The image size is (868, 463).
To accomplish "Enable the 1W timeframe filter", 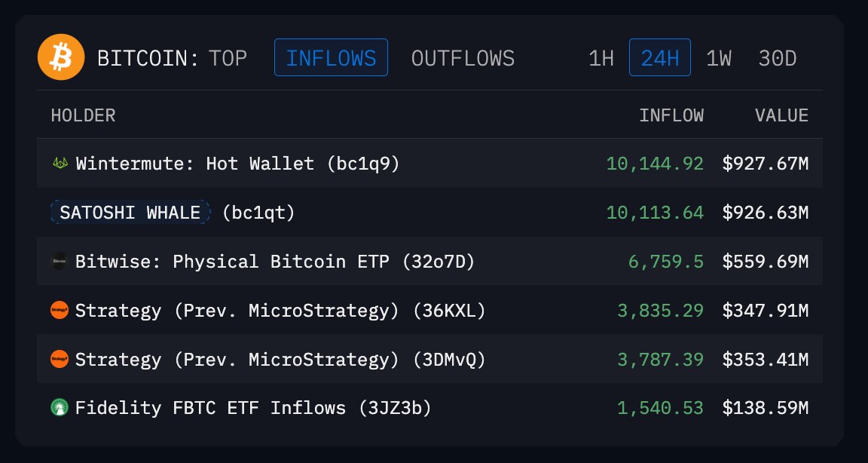I will click(x=718, y=57).
